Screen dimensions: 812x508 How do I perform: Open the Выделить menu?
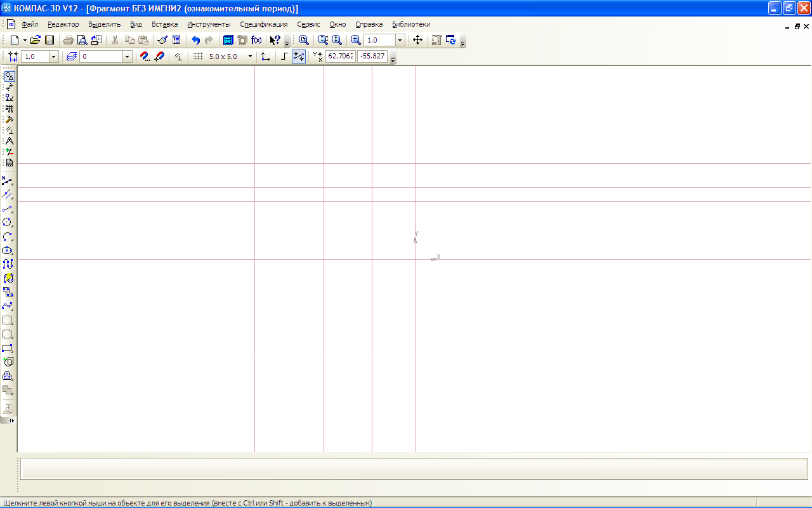[105, 24]
